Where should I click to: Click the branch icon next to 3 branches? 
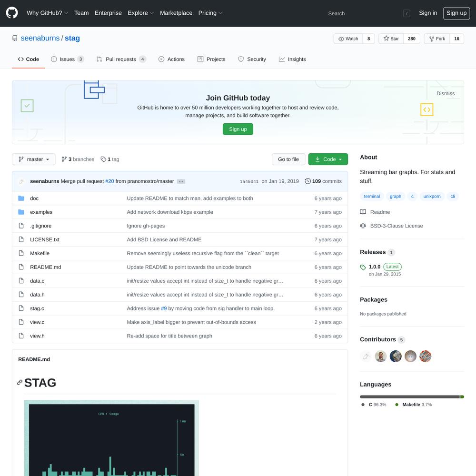(64, 159)
